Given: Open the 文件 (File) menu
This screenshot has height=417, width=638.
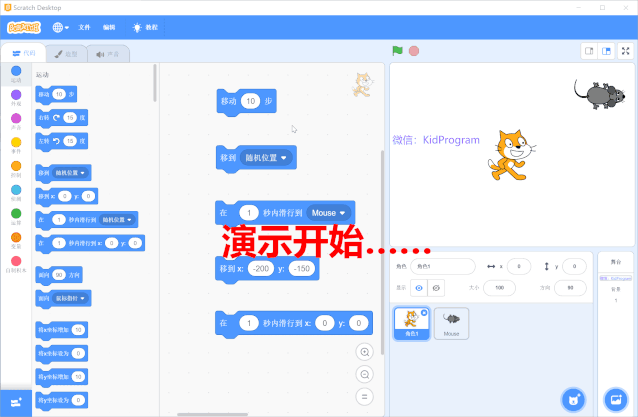Looking at the screenshot, I should coord(84,27).
